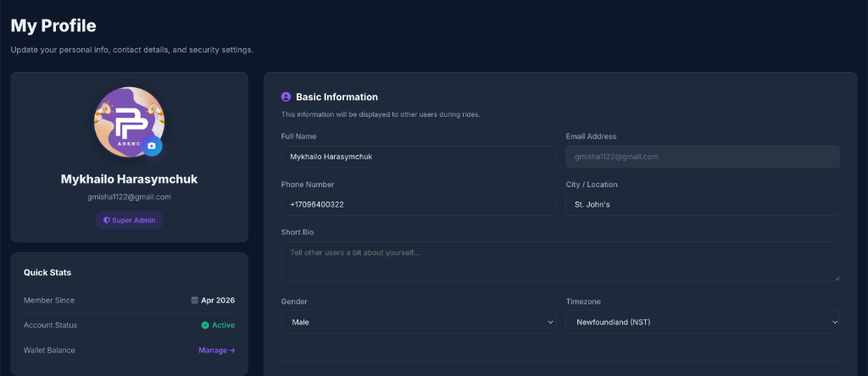This screenshot has width=868, height=376.
Task: Click the Wallet Balance label
Action: point(49,350)
